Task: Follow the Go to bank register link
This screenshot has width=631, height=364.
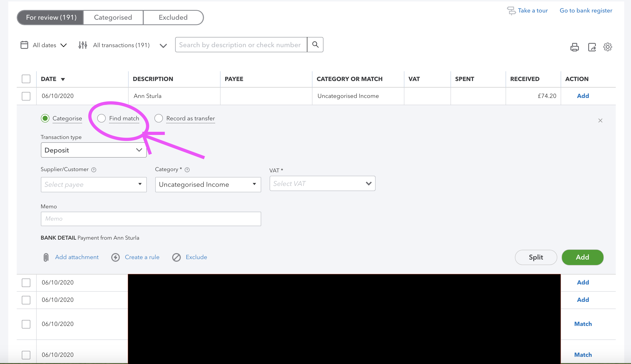Action: click(x=586, y=11)
